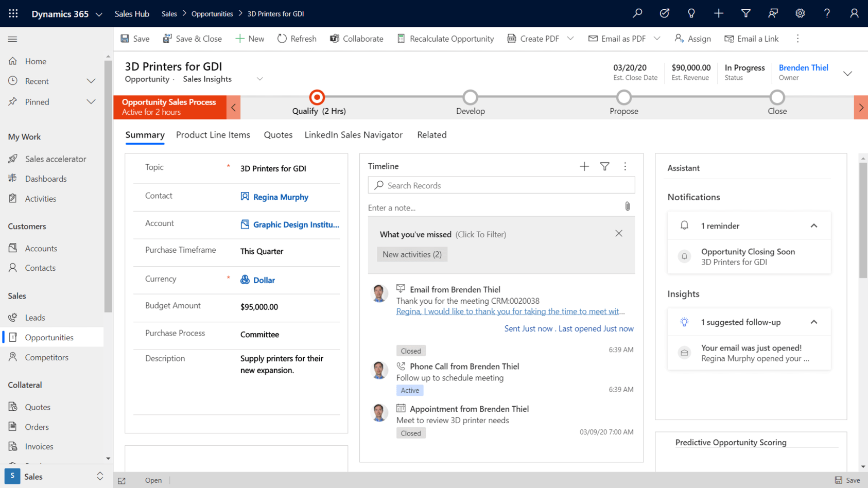This screenshot has height=488, width=868.
Task: Select the Develop stage on process bar
Action: click(470, 98)
